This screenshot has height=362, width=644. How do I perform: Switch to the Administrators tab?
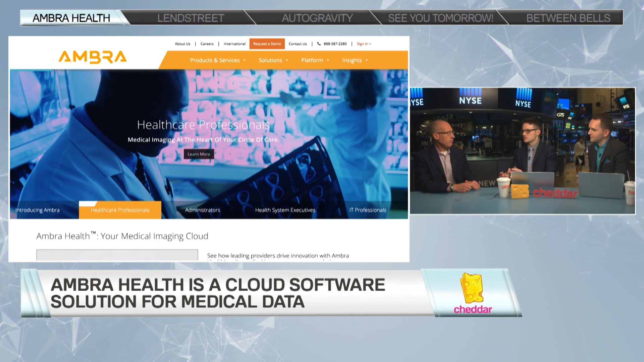tap(203, 210)
